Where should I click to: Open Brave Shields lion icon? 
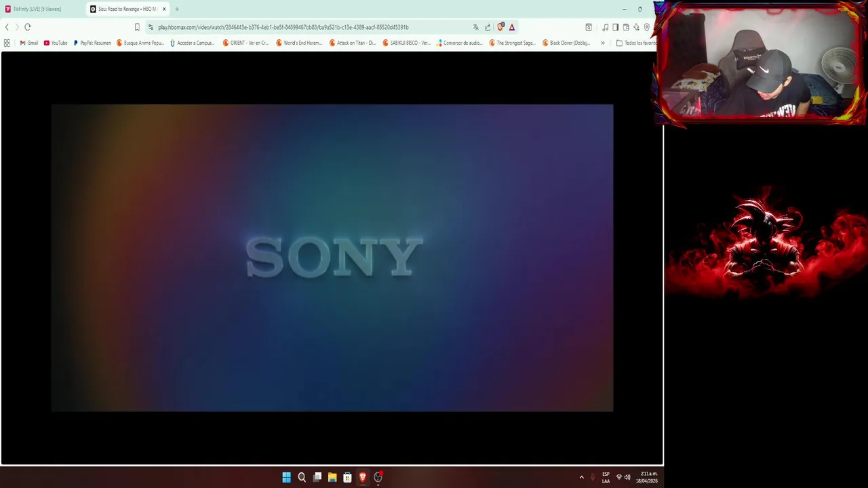tap(500, 27)
